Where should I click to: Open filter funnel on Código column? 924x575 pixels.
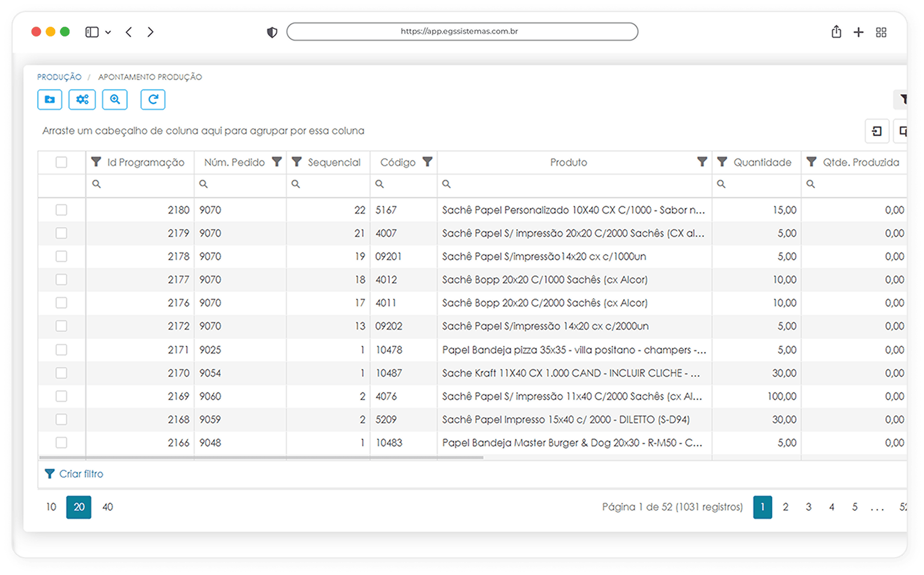(x=427, y=162)
